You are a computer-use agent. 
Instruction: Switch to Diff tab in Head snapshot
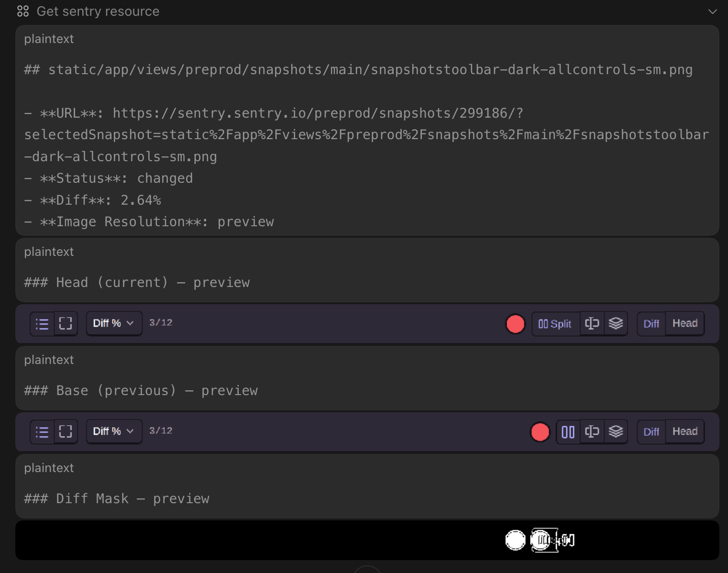pyautogui.click(x=651, y=324)
